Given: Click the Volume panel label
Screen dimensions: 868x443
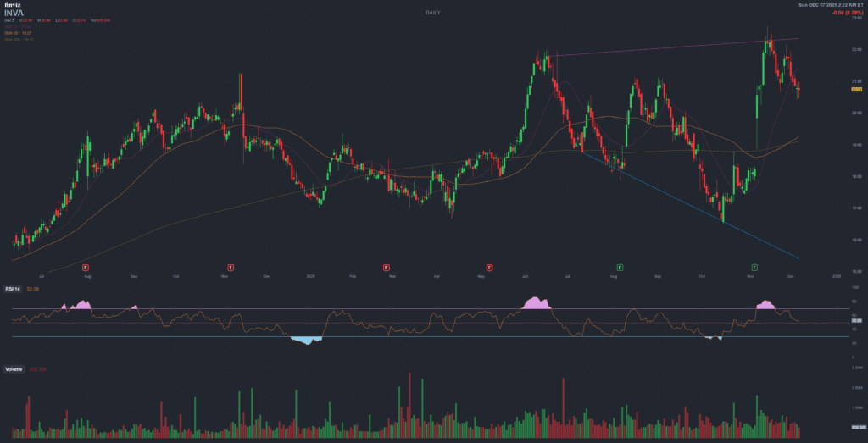Looking at the screenshot, I should tap(14, 369).
